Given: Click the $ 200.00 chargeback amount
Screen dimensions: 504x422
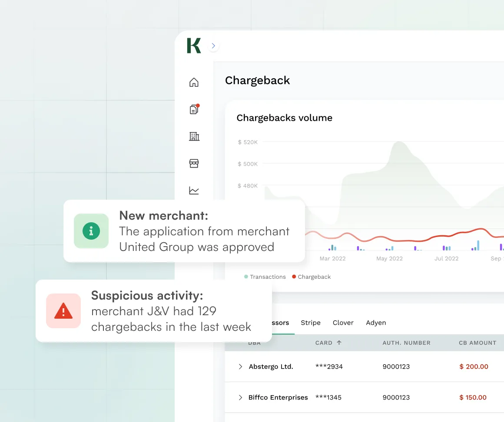Looking at the screenshot, I should (x=474, y=367).
